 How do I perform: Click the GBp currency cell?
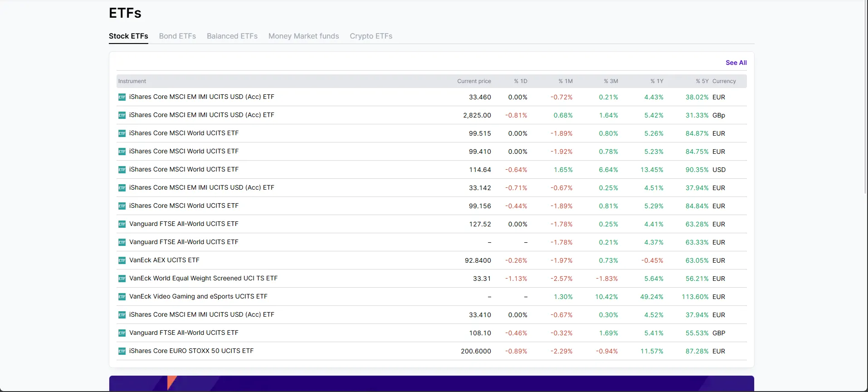[719, 115]
